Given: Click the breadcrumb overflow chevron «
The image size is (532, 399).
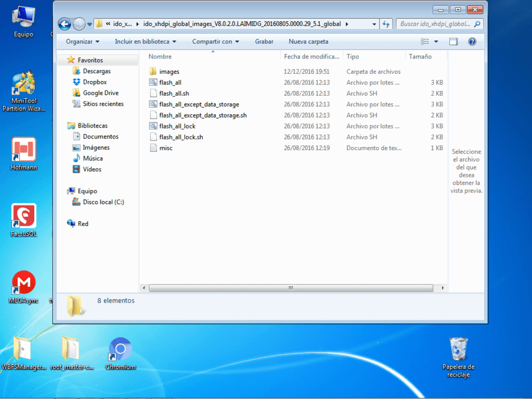Looking at the screenshot, I should coord(108,24).
